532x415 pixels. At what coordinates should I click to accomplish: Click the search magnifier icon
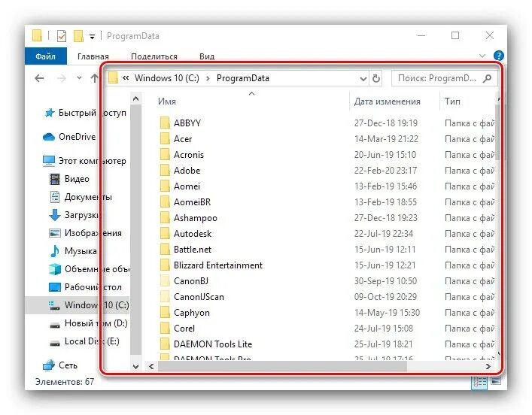487,78
